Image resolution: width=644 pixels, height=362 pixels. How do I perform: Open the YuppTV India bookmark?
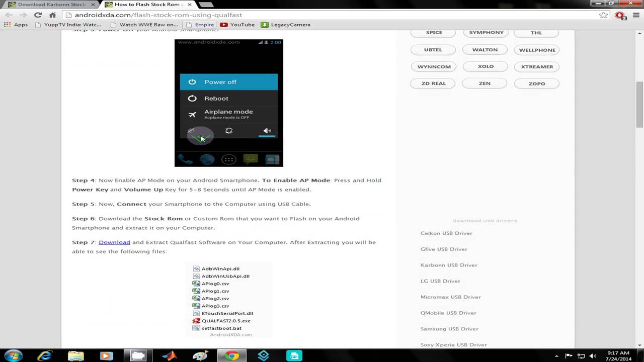point(68,25)
